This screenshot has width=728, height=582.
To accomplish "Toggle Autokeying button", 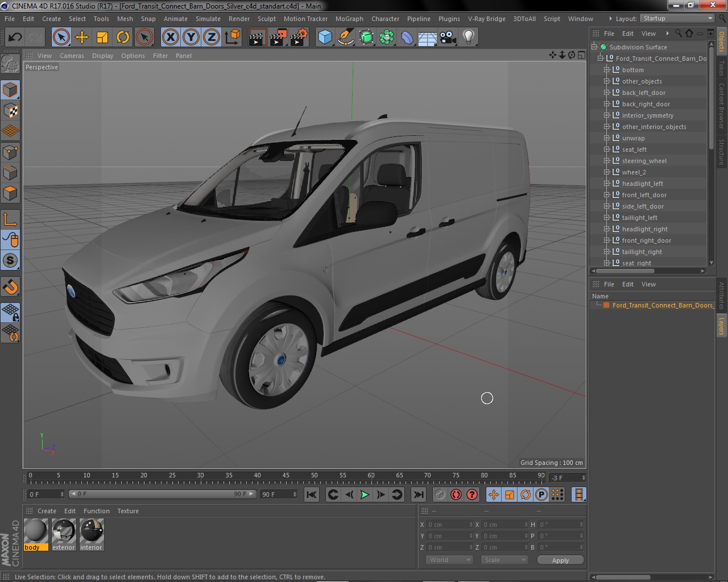I will point(456,494).
